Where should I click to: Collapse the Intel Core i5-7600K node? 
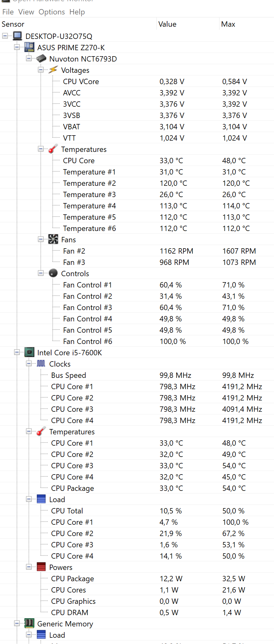point(17,352)
